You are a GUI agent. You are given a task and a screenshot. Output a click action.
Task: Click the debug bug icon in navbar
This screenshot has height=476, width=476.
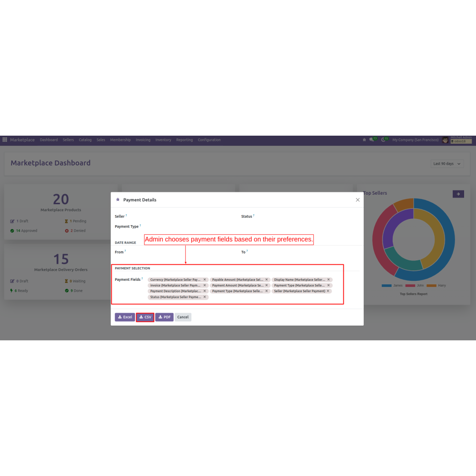click(364, 140)
